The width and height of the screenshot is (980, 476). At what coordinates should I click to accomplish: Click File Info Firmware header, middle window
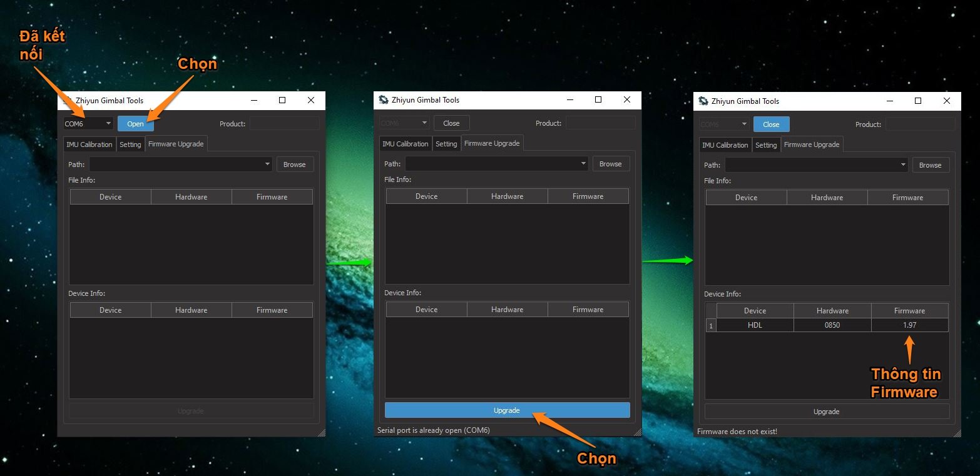(588, 196)
